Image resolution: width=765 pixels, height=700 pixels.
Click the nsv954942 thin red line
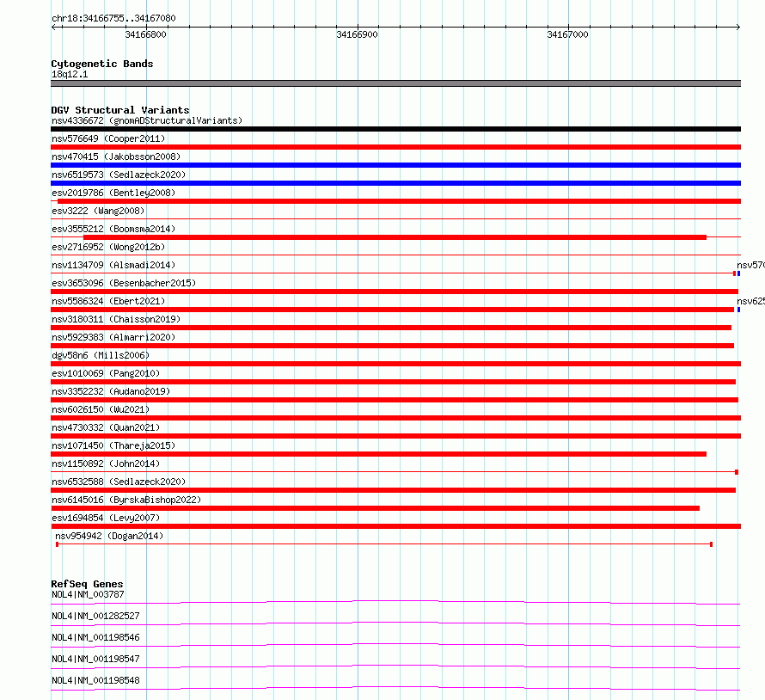pos(384,543)
